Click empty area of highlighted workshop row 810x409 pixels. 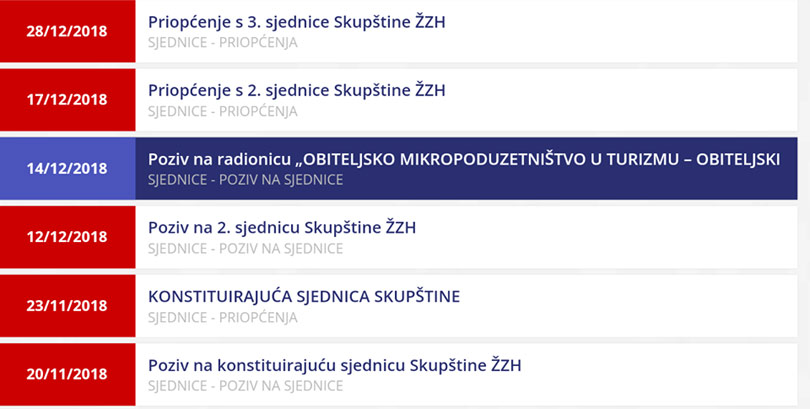pyautogui.click(x=568, y=182)
